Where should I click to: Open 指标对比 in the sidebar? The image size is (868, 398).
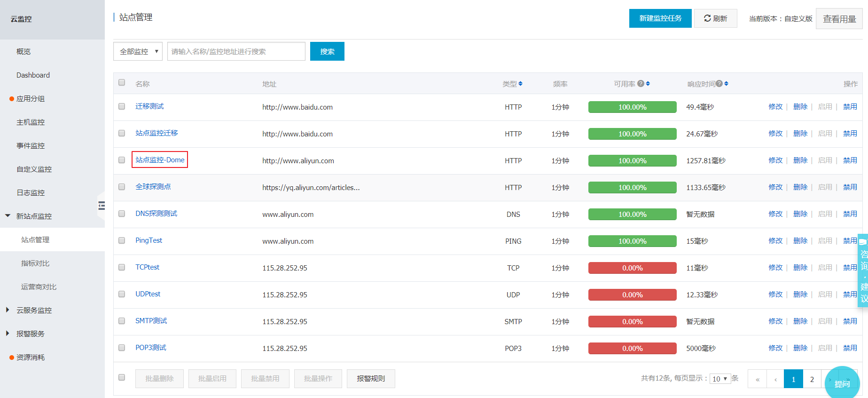[35, 263]
